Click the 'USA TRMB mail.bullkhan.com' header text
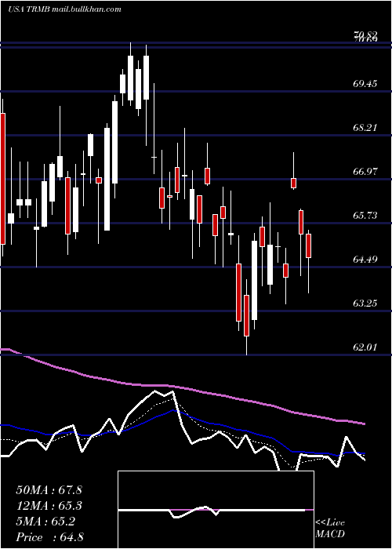392x549 pixels. coord(64,9)
